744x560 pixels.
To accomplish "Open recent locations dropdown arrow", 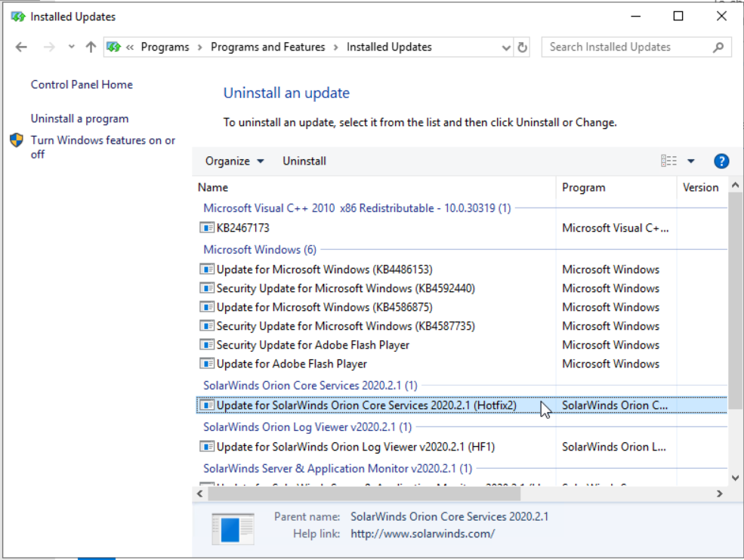I will pyautogui.click(x=71, y=47).
